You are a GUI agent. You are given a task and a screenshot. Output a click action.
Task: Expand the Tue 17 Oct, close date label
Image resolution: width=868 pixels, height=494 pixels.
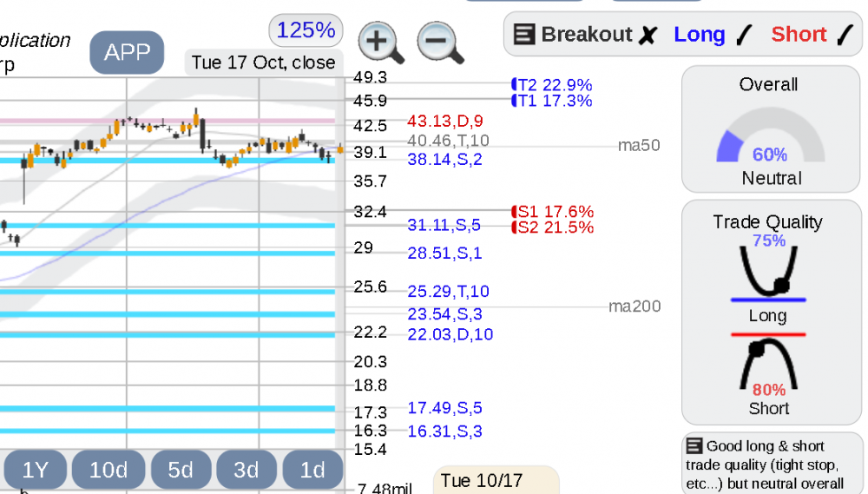[264, 63]
